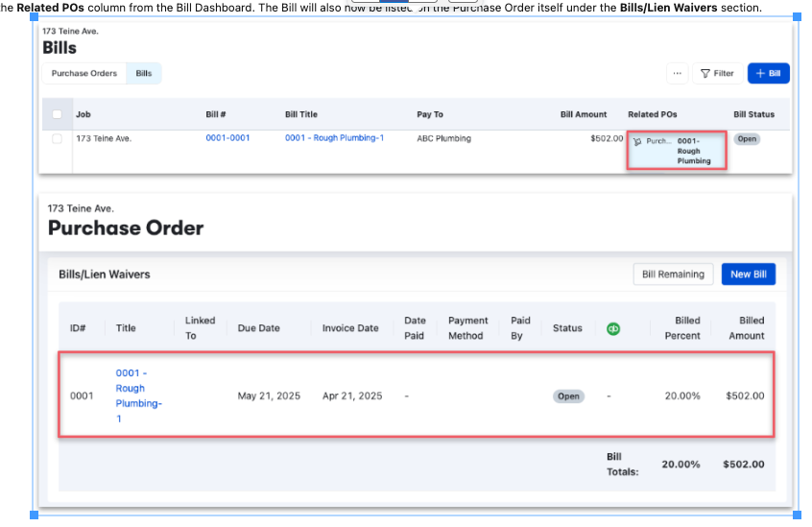Click the Bill Status column header
Image resolution: width=812 pixels, height=527 pixels.
[x=753, y=114]
